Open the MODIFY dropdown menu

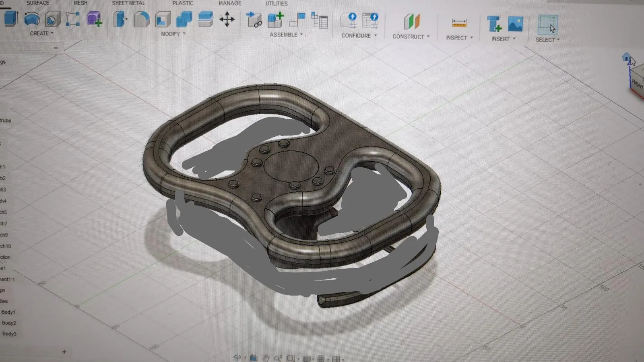pyautogui.click(x=173, y=34)
